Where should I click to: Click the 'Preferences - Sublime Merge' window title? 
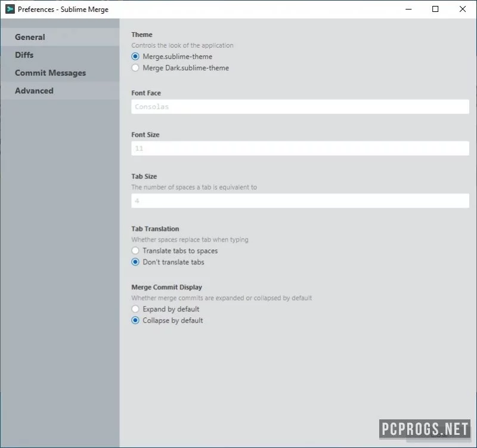(63, 10)
